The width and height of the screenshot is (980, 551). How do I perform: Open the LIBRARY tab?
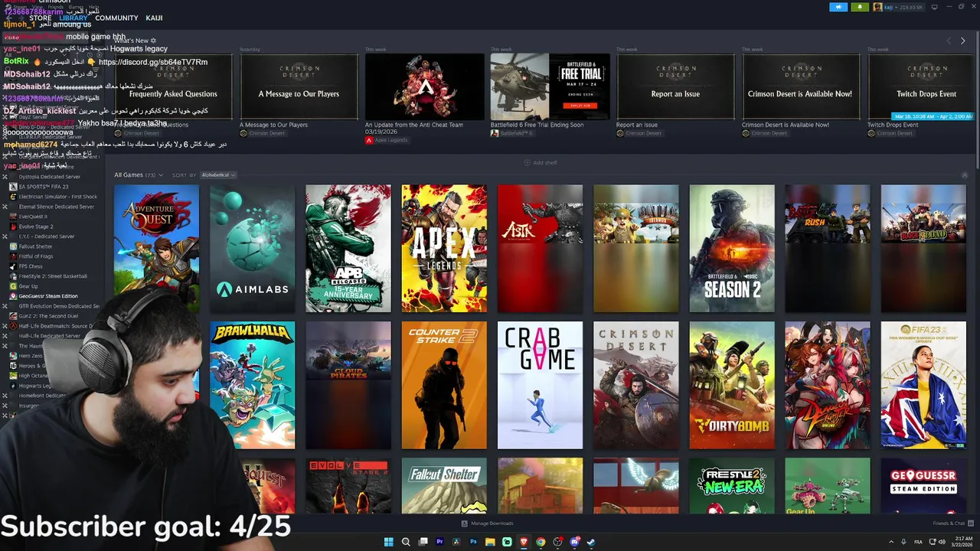pyautogui.click(x=73, y=18)
